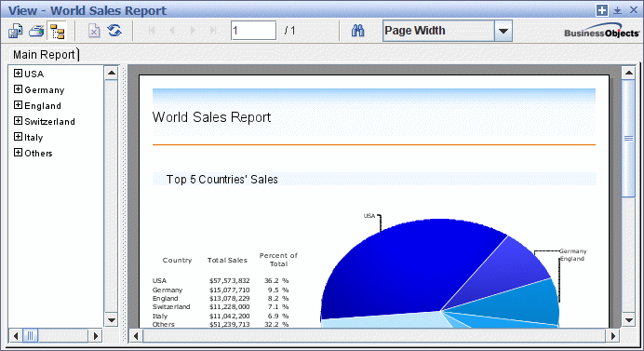Expand the Germany tree node

(x=18, y=89)
